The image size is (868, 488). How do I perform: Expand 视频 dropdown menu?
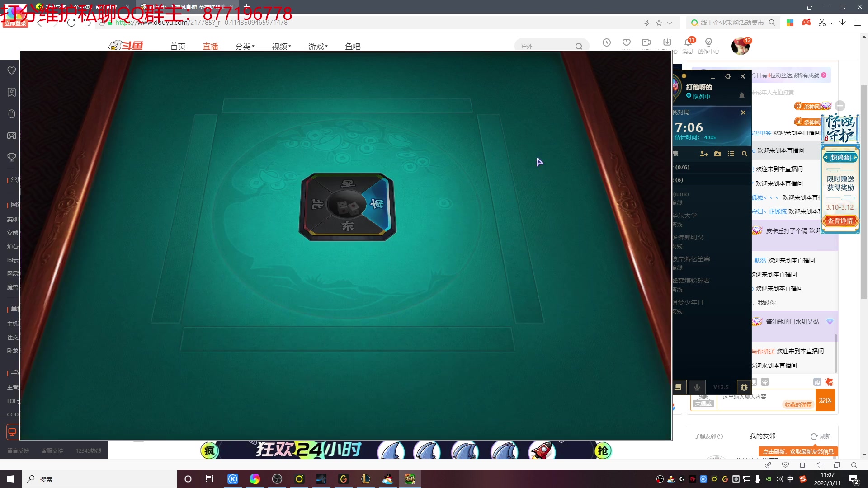281,46
